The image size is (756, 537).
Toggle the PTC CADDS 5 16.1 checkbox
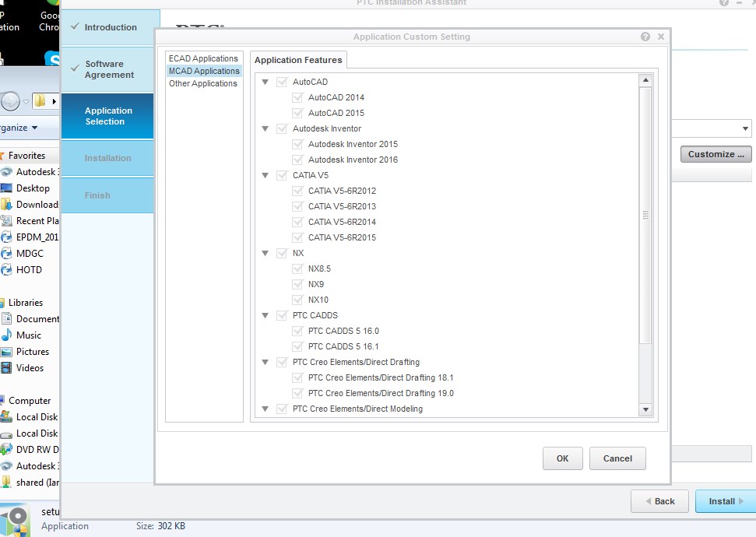(297, 346)
